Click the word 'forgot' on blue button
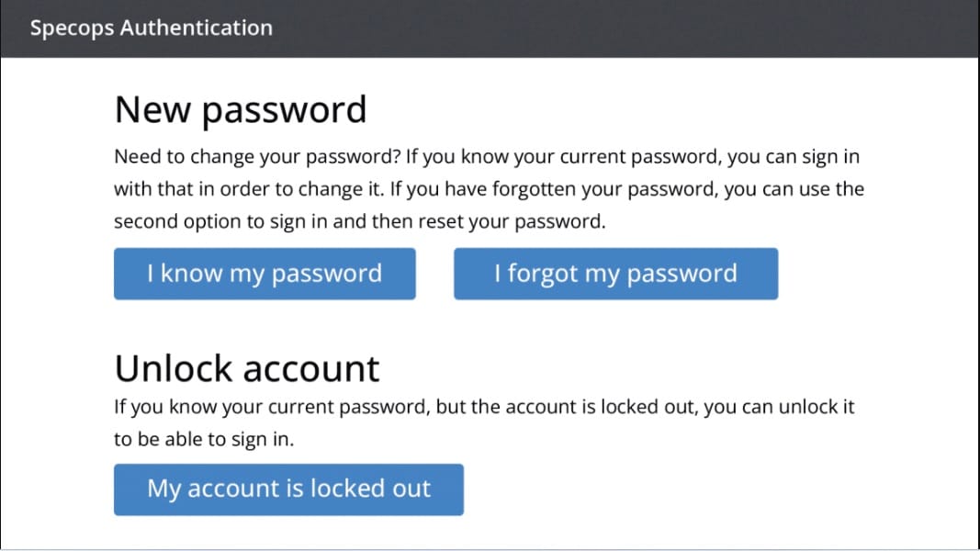The image size is (980, 551). 543,275
